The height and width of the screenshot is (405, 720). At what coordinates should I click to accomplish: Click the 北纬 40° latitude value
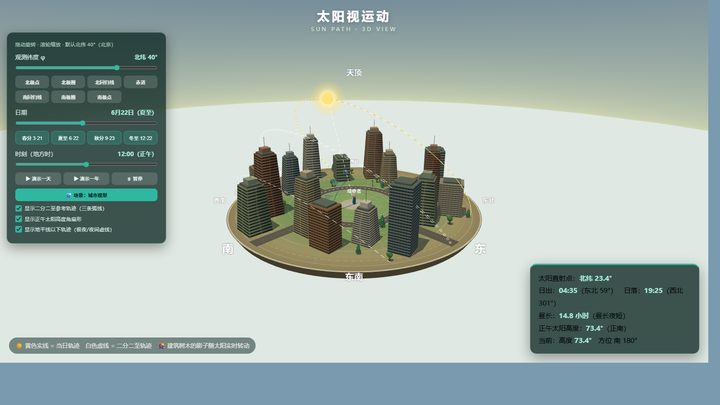(x=146, y=57)
